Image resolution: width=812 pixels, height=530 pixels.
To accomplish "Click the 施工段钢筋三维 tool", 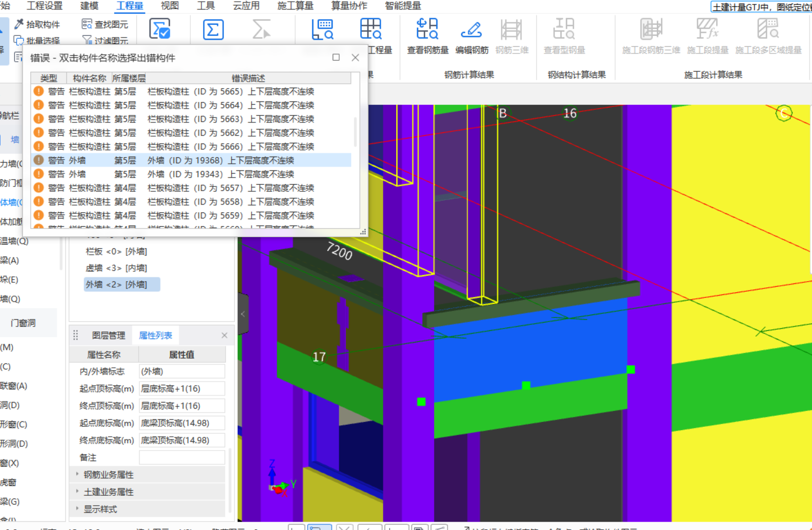I will [651, 36].
